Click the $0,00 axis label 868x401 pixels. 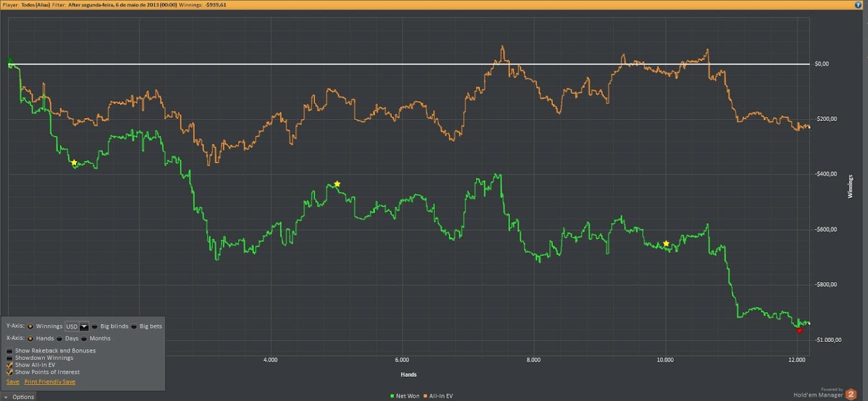click(822, 64)
